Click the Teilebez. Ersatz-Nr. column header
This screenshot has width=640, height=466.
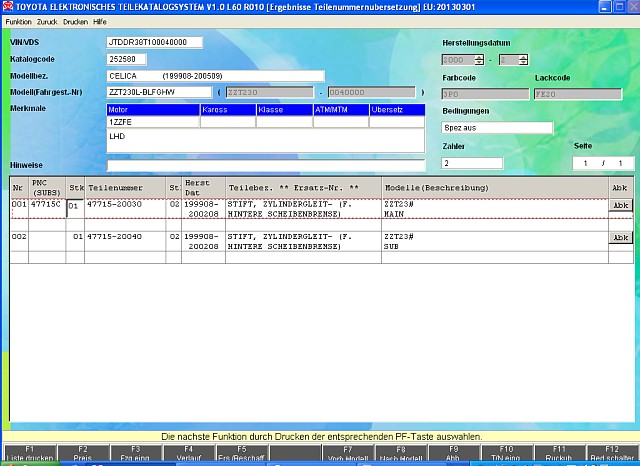click(303, 188)
